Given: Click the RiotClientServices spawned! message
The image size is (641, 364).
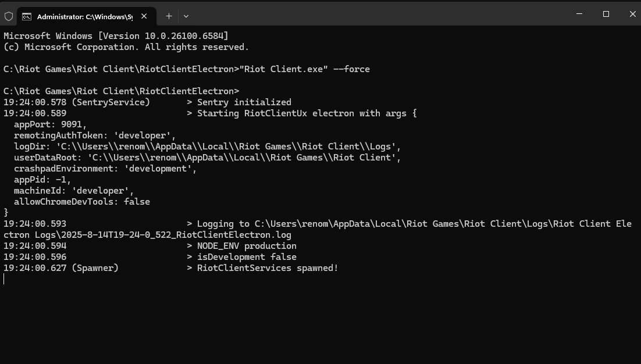Looking at the screenshot, I should [x=268, y=268].
